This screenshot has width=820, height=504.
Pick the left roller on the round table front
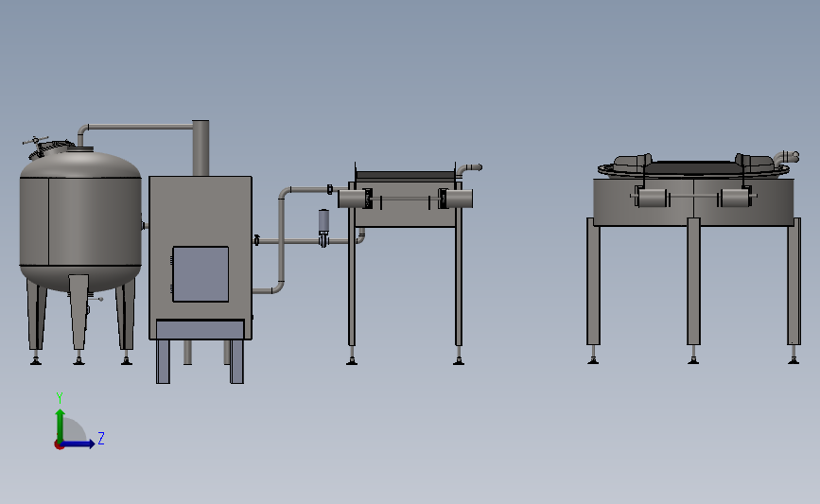652,198
